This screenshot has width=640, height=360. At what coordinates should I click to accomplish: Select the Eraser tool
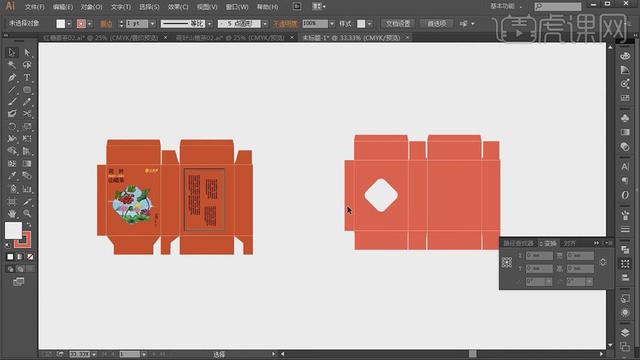[x=11, y=114]
